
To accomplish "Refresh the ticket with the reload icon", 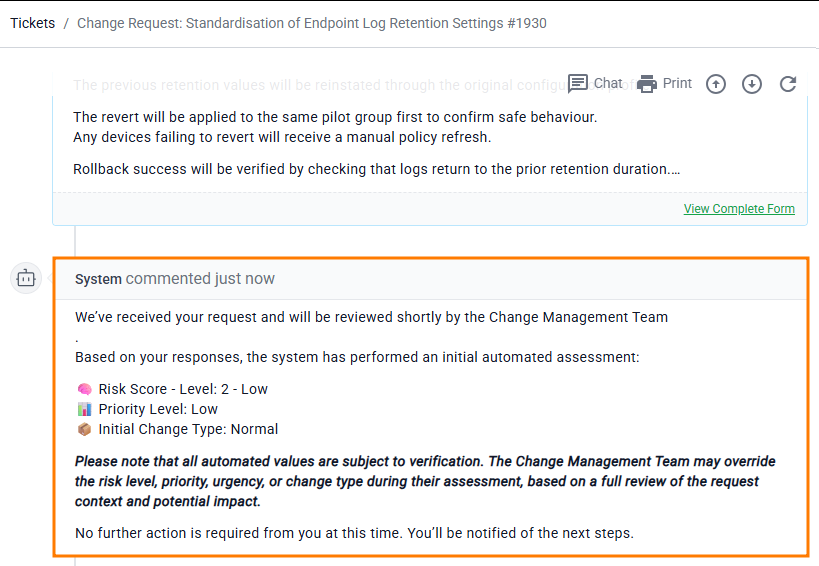I will 788,84.
